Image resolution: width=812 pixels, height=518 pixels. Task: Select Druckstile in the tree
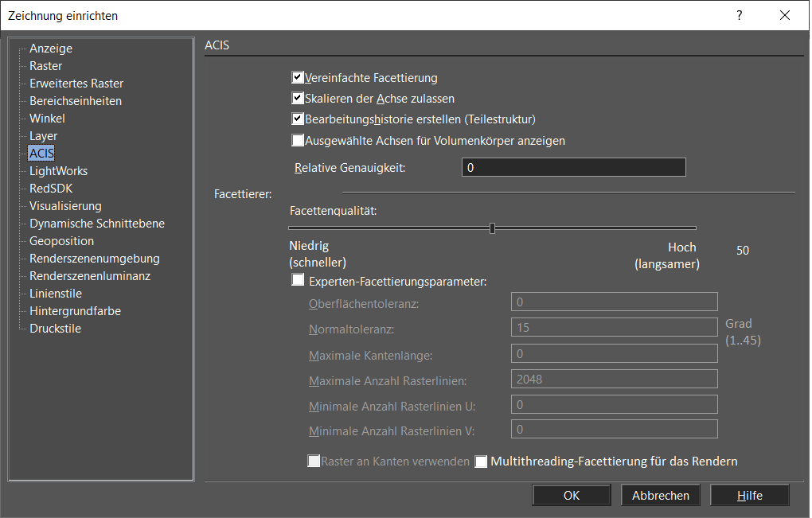[56, 329]
